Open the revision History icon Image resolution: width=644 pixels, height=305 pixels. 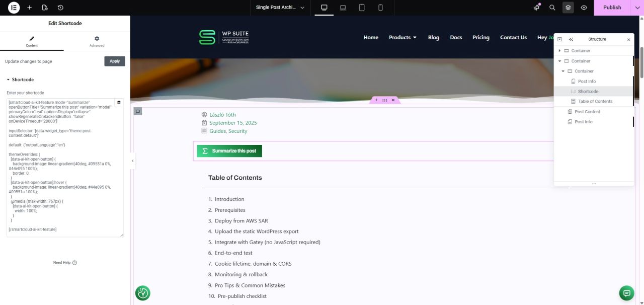[60, 8]
